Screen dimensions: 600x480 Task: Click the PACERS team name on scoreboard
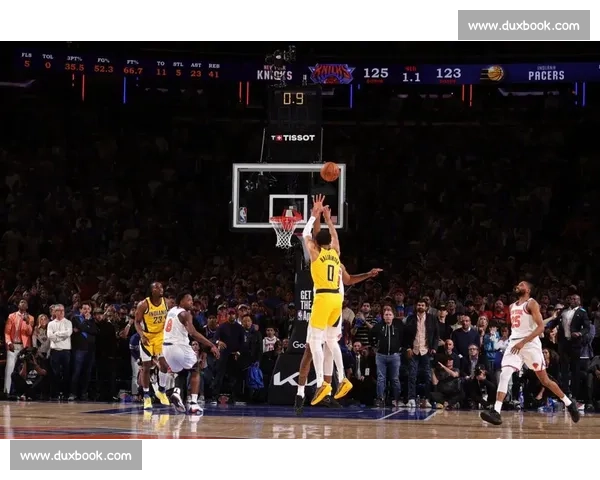pos(546,74)
